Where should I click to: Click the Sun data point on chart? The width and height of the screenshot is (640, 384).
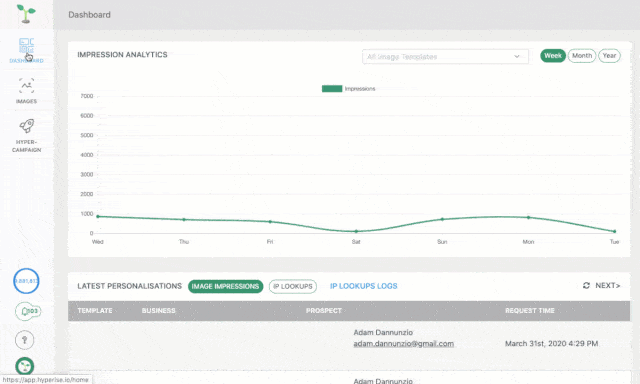click(442, 219)
